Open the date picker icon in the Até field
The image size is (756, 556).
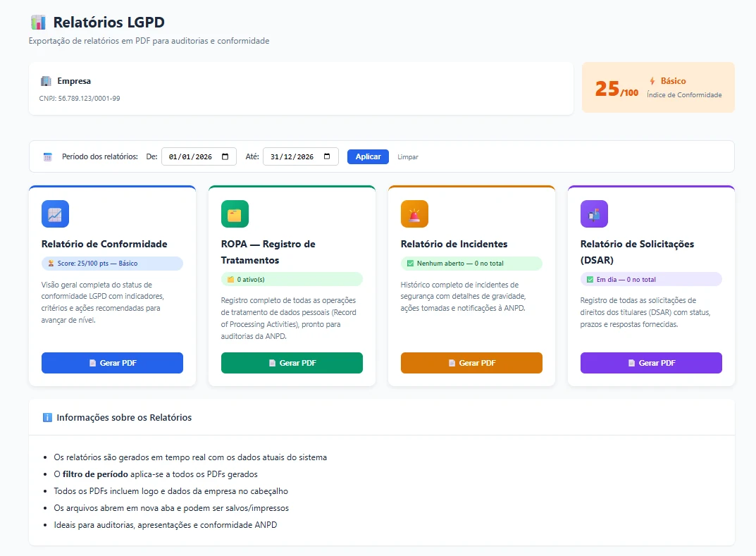[327, 156]
